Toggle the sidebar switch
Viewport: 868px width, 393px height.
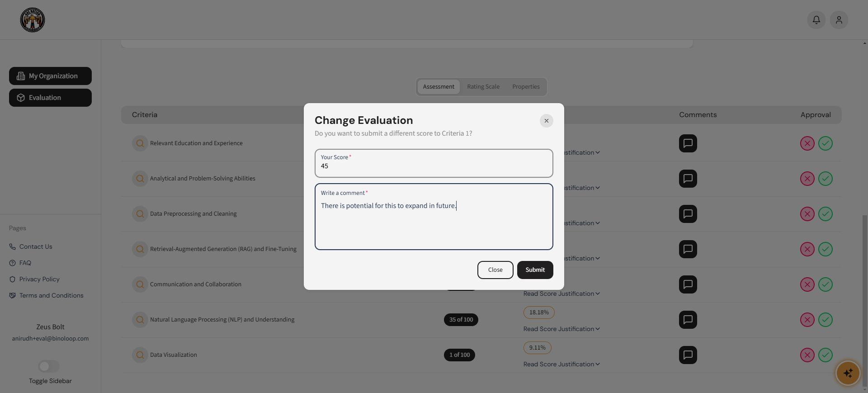[x=49, y=366]
